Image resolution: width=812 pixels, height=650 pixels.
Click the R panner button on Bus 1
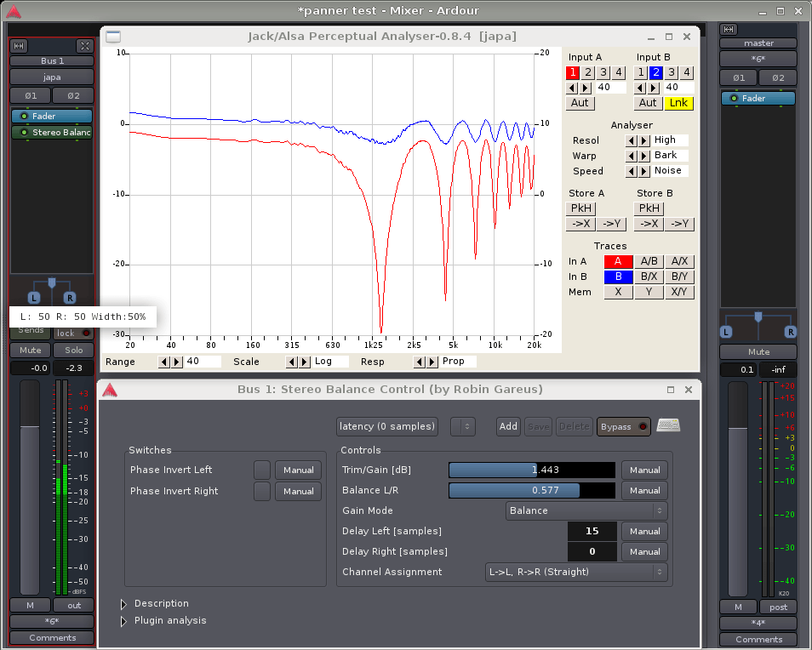coord(70,298)
